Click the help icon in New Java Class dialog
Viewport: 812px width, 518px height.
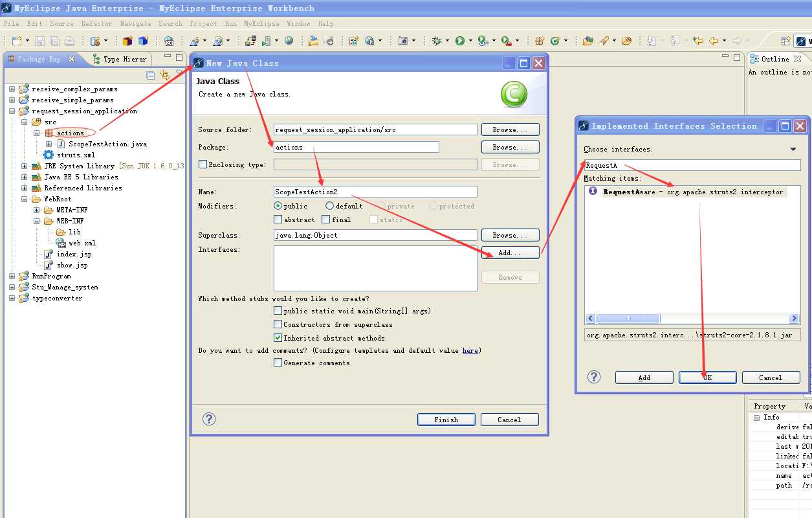tap(209, 419)
